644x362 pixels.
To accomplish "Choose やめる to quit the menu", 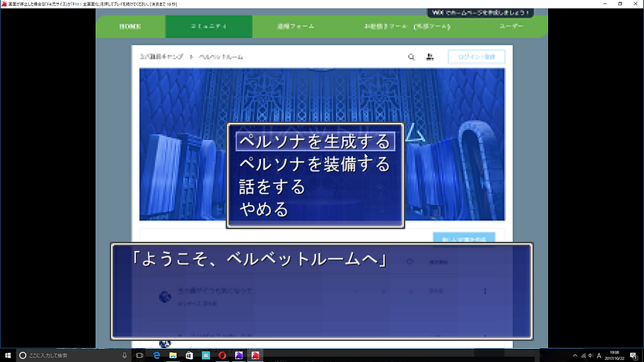I will (264, 210).
